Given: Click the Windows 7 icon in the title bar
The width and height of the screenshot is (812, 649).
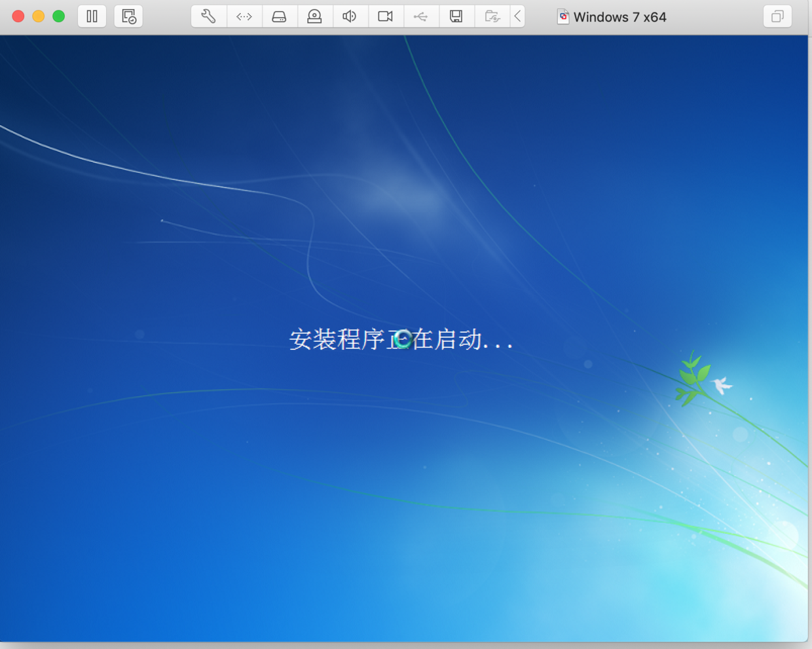Looking at the screenshot, I should 563,16.
